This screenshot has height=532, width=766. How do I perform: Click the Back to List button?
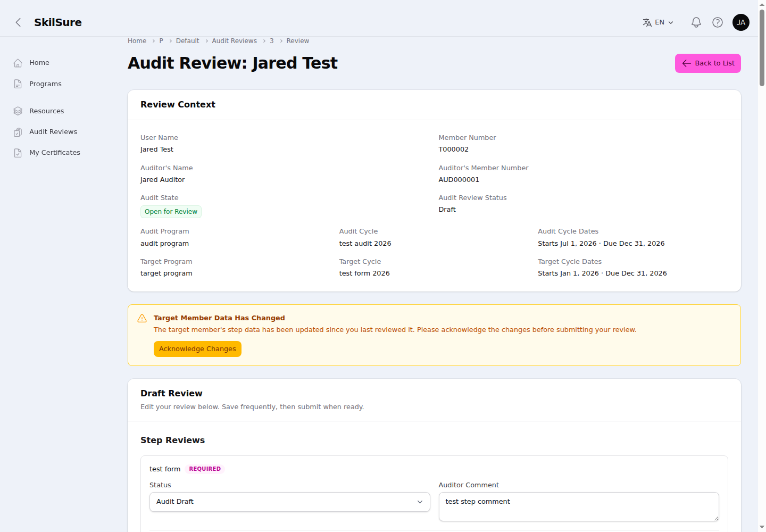[x=707, y=63]
